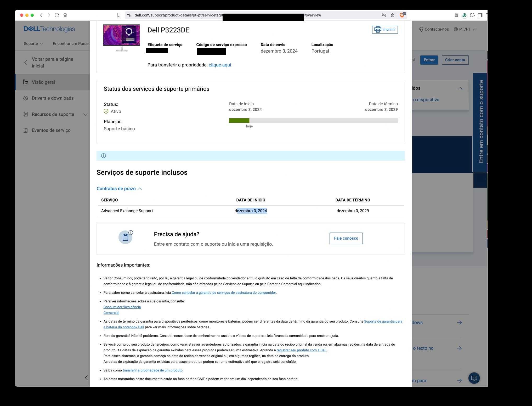The width and height of the screenshot is (532, 406).
Task: Click Contacte-nos in header
Action: (x=434, y=29)
